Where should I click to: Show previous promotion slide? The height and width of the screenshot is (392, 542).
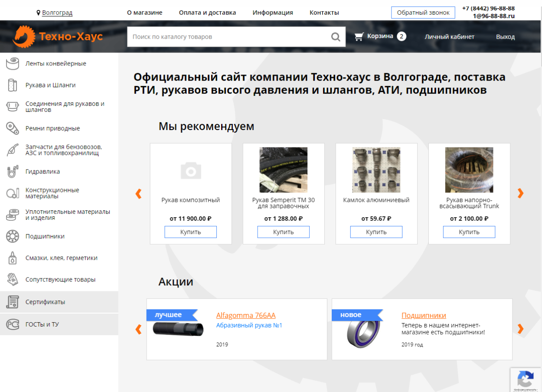[x=139, y=329]
